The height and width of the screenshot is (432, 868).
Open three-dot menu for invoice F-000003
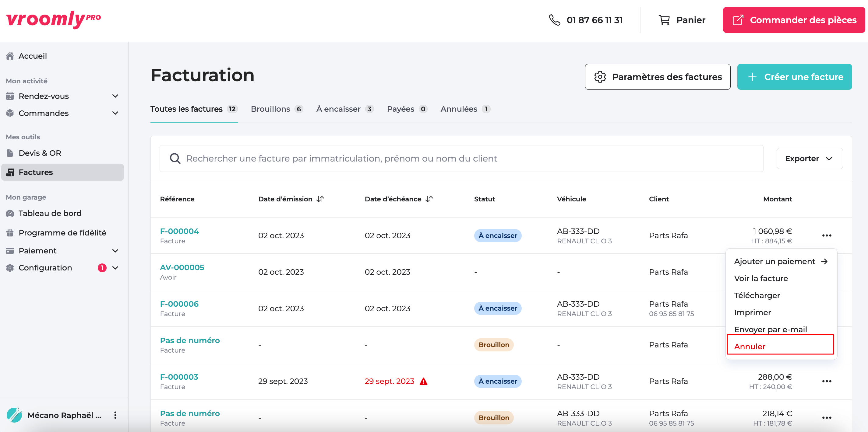tap(827, 381)
